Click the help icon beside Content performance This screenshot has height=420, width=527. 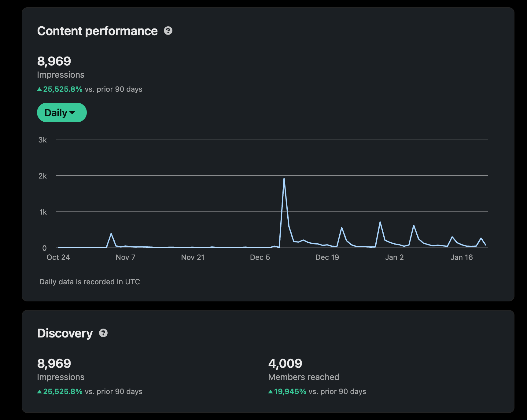(168, 31)
